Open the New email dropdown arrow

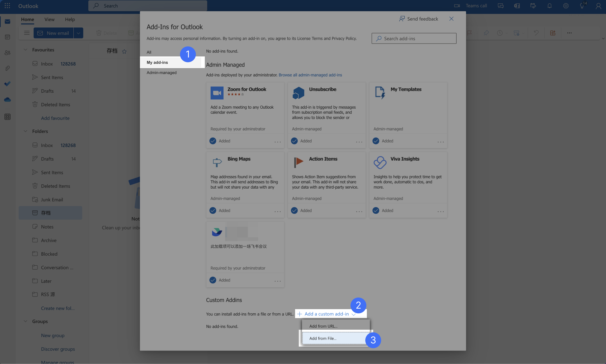click(x=78, y=33)
